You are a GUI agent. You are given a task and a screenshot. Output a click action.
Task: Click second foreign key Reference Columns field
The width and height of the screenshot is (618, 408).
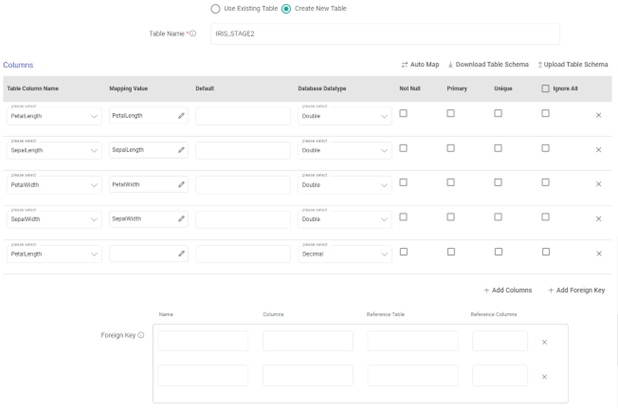click(500, 376)
